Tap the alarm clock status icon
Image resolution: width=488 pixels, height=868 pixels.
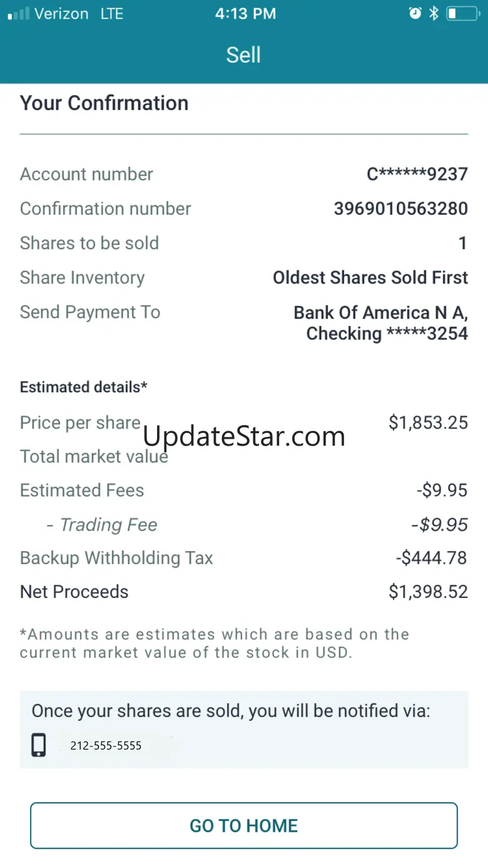coord(415,13)
